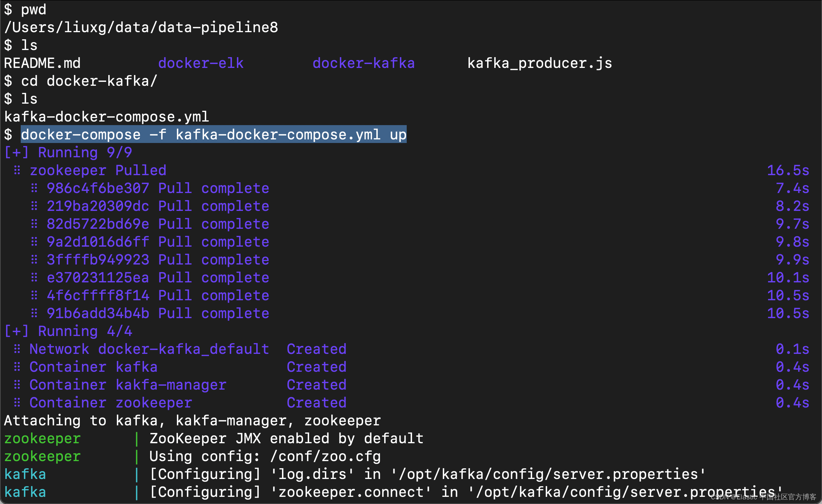
Task: Click Created status for the Network row
Action: point(317,349)
